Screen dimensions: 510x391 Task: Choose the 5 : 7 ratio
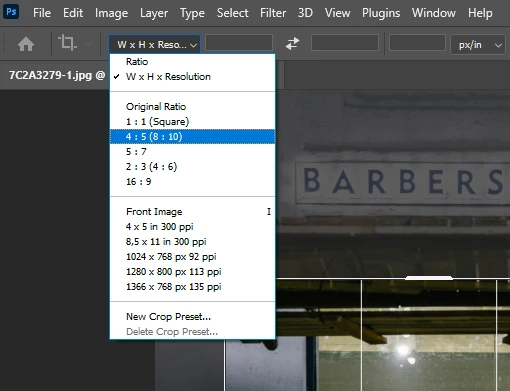pos(193,152)
